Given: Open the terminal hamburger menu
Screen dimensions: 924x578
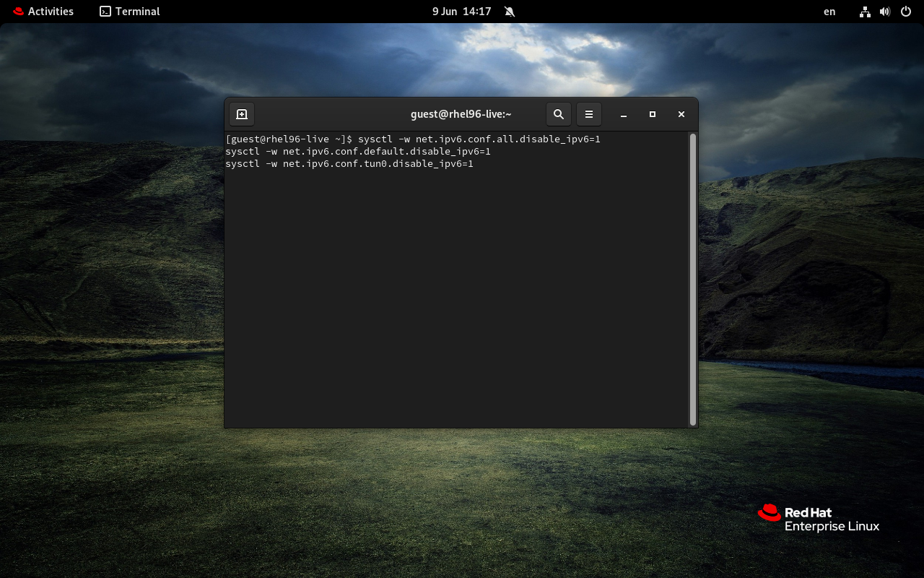Looking at the screenshot, I should (x=588, y=113).
